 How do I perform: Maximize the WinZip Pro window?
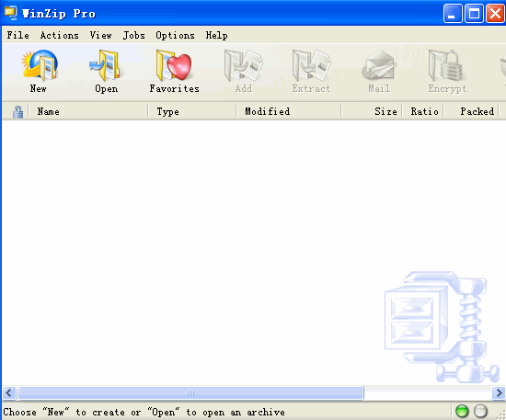(474, 13)
